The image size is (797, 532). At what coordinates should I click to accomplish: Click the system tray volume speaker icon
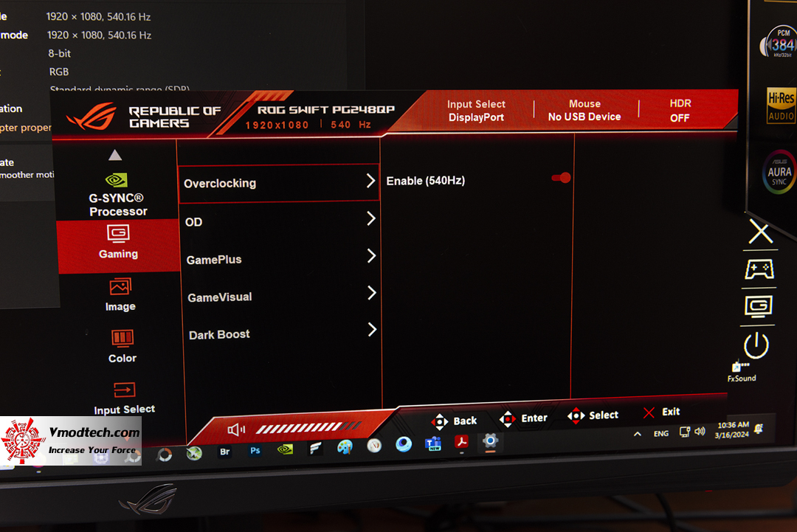(700, 432)
